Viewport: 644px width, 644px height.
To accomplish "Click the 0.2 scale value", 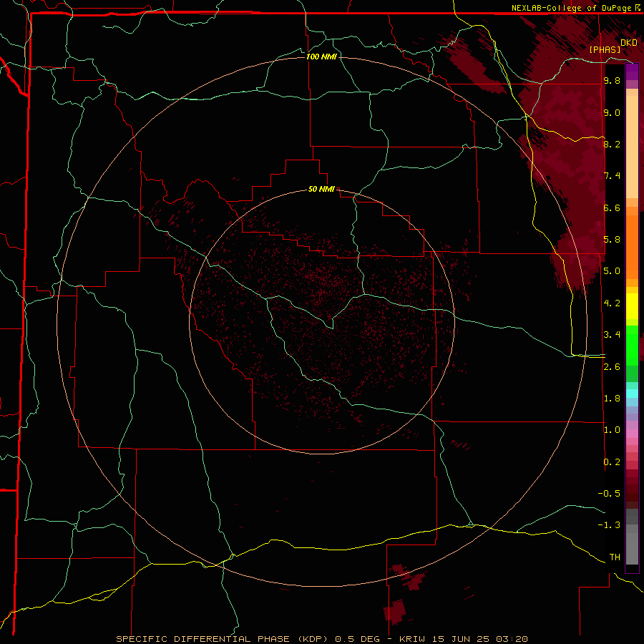I will coord(612,462).
